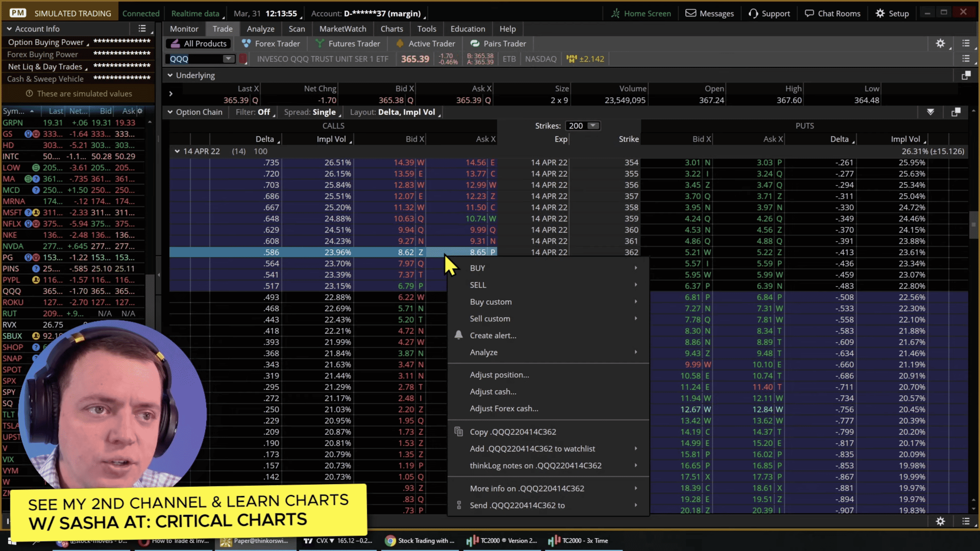Screen dimensions: 980x551
Task: Open watchlist column settings gear
Action: [x=140, y=111]
